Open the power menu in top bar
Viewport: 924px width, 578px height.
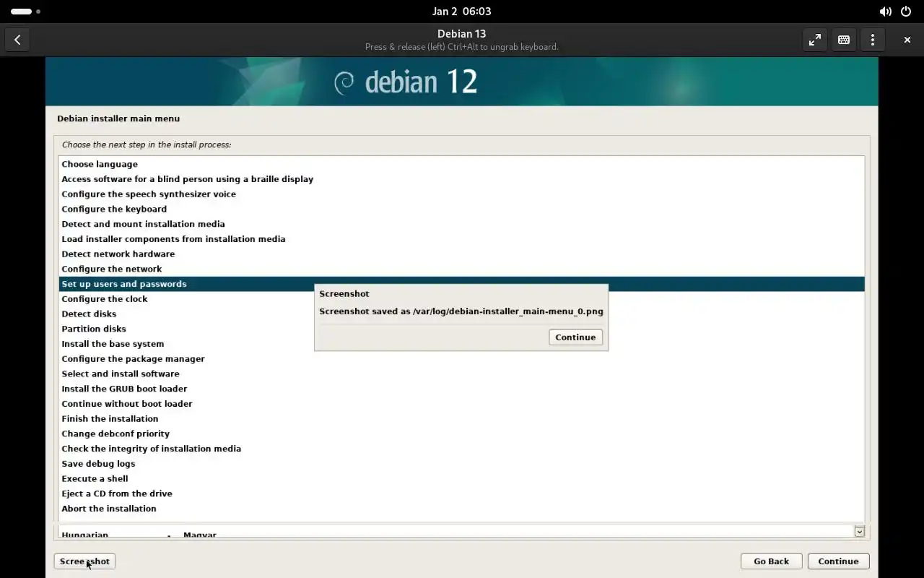906,12
